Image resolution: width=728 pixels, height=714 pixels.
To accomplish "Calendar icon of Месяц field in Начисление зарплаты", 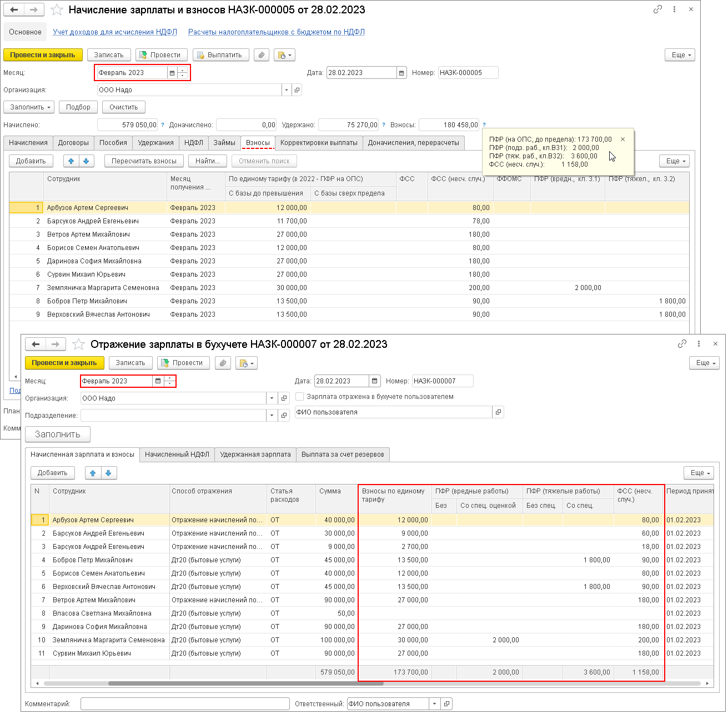I will (x=172, y=73).
